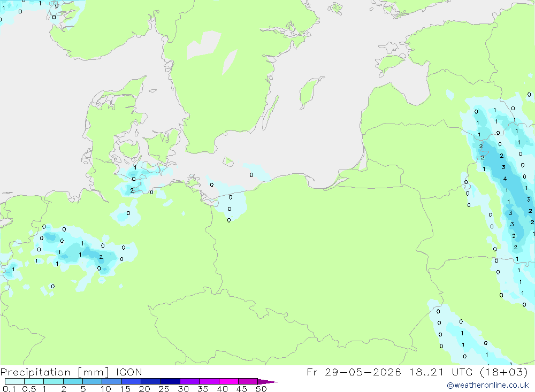
Task: Click the 25–30 mm navy legend segment
Action: [170, 381]
